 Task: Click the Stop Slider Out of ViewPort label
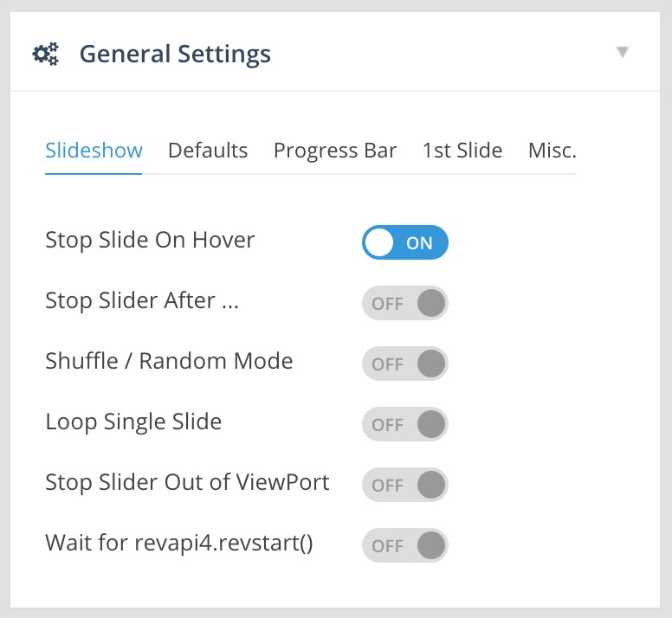[187, 482]
